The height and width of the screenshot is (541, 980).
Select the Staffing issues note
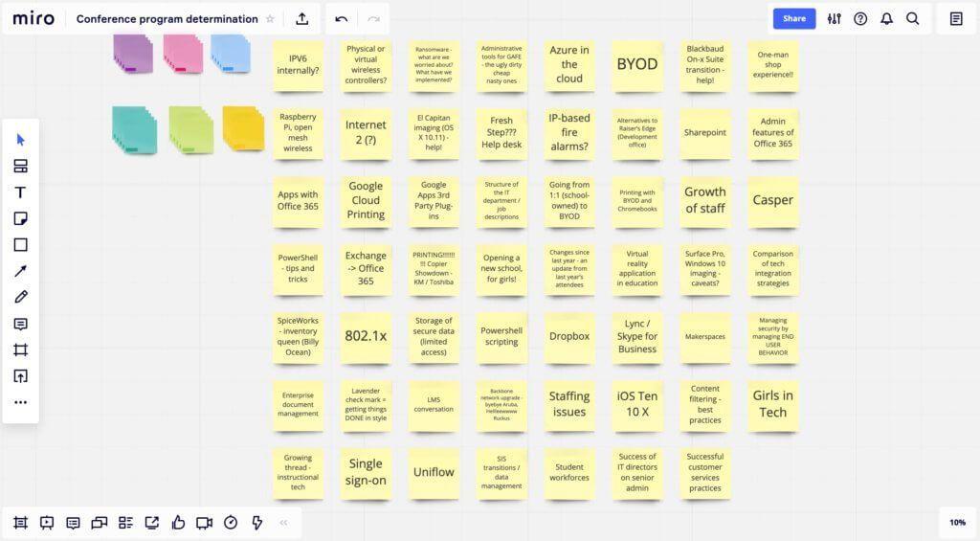click(569, 405)
